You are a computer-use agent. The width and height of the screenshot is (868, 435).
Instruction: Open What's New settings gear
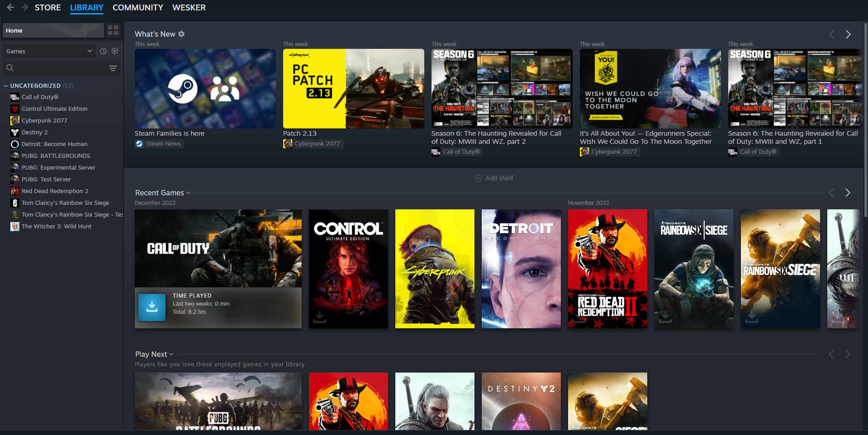[181, 34]
